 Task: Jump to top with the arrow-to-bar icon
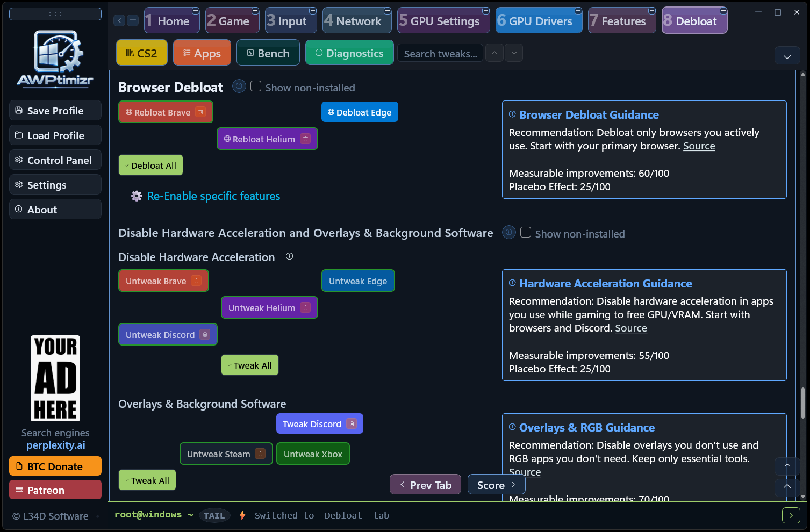coord(787,466)
